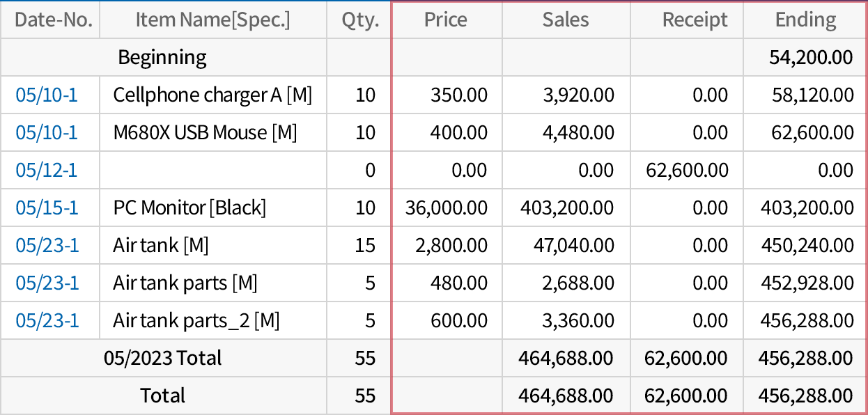Open the 05/15-1 link for PC Monitor
868x415 pixels.
pos(47,207)
